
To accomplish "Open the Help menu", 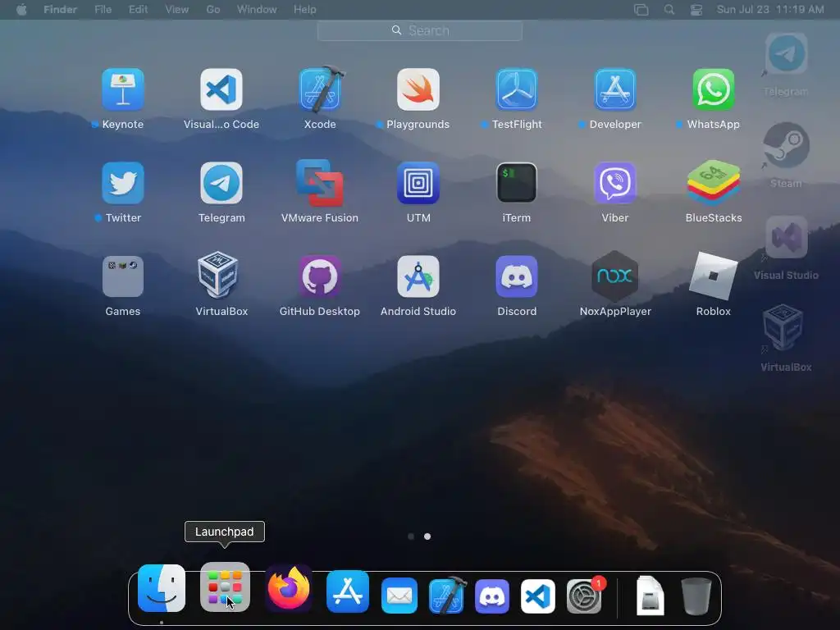I will [x=305, y=10].
